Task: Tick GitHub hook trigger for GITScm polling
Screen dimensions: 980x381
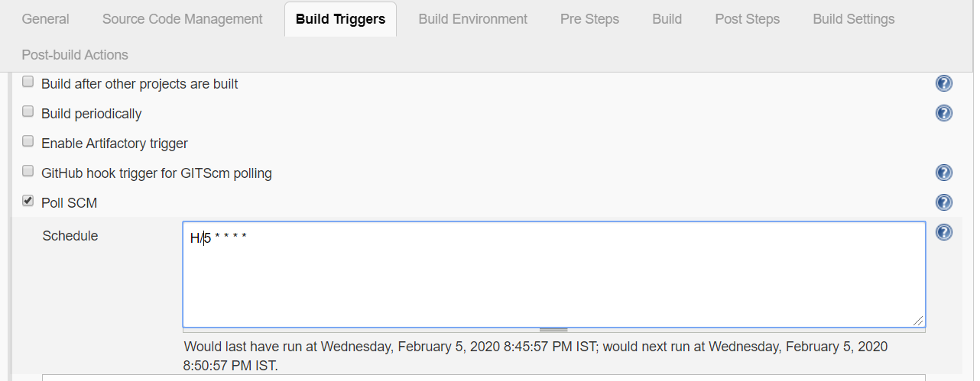Action: 28,171
